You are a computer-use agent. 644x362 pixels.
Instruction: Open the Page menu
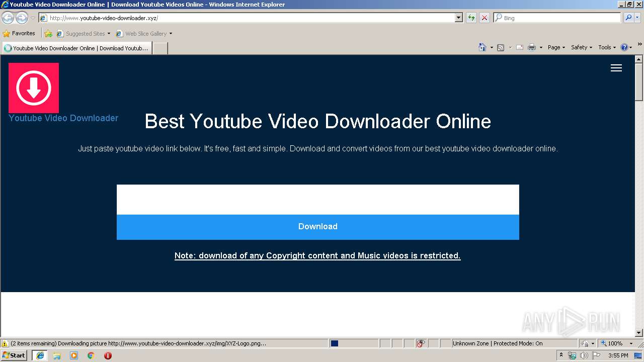click(x=556, y=47)
